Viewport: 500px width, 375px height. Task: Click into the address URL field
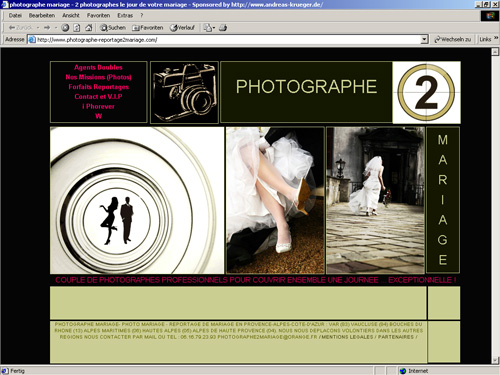click(x=228, y=39)
